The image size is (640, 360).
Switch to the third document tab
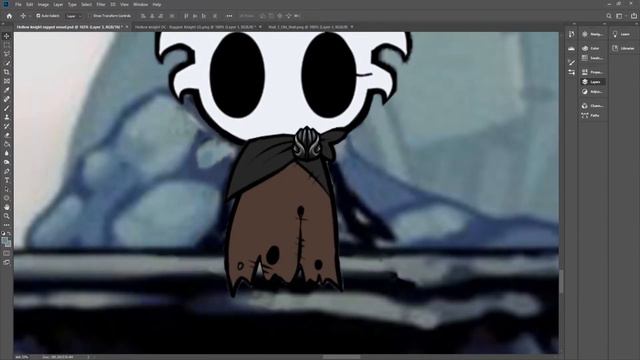pos(308,27)
